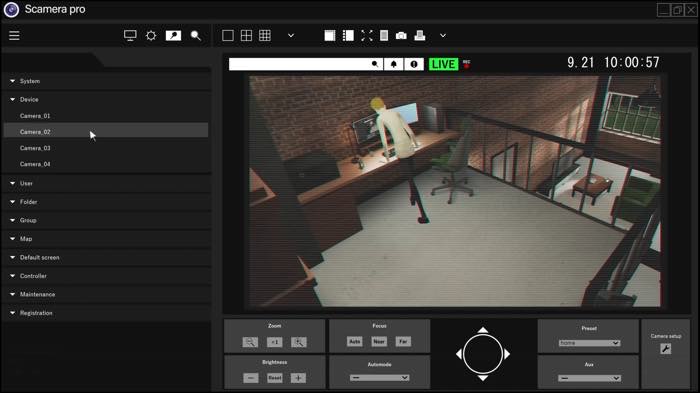The width and height of the screenshot is (700, 393).
Task: Click the right-side panel layout icon
Action: tap(330, 35)
